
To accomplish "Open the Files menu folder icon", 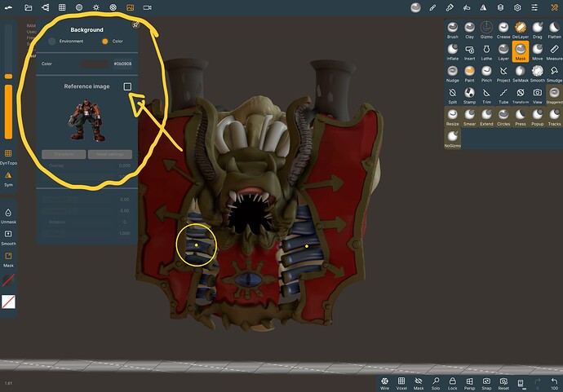I will [x=28, y=7].
